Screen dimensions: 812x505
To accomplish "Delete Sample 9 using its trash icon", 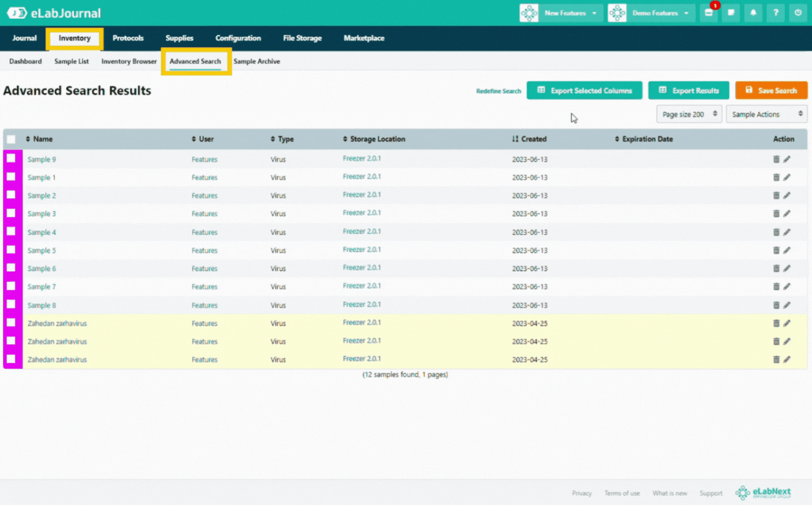I will point(776,159).
